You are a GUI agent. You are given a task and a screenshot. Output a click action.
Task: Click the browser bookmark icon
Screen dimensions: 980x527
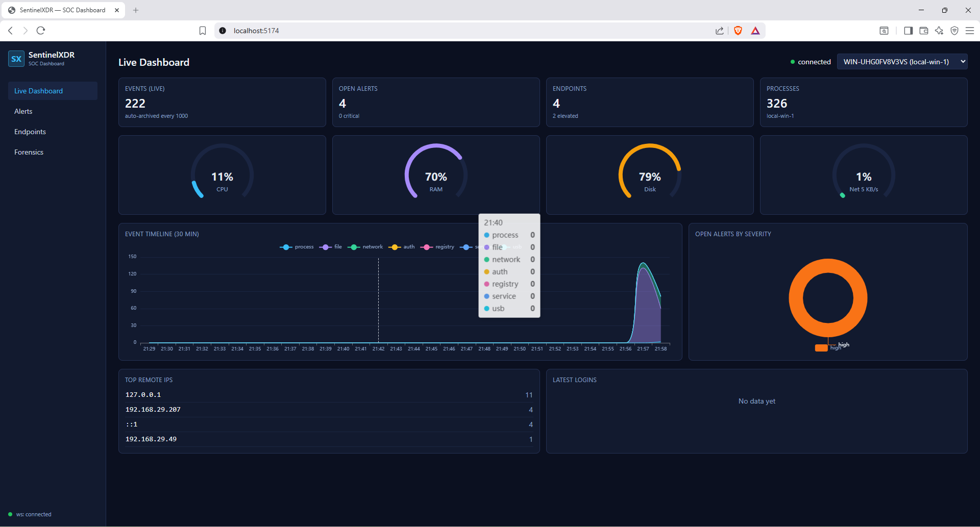pyautogui.click(x=203, y=31)
